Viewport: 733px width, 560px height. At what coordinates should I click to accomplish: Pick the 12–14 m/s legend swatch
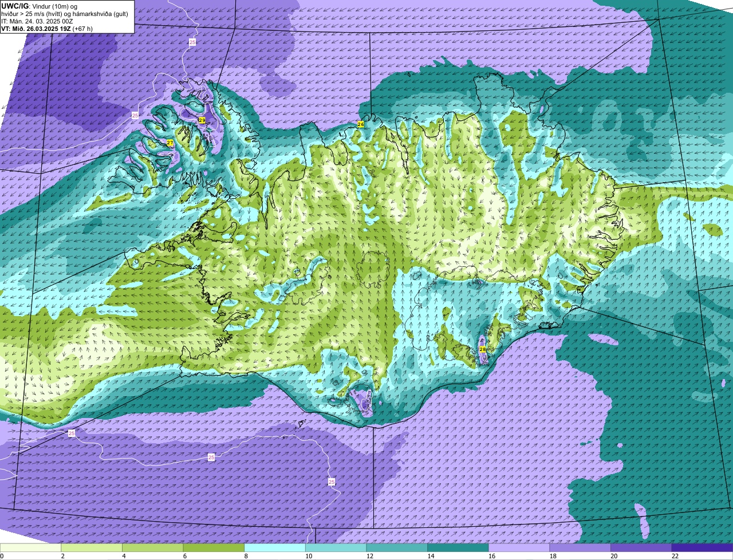[397, 547]
